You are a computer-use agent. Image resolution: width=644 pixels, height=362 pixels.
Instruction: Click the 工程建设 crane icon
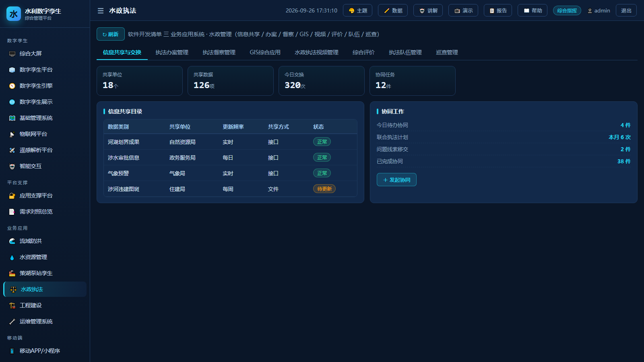point(12,306)
